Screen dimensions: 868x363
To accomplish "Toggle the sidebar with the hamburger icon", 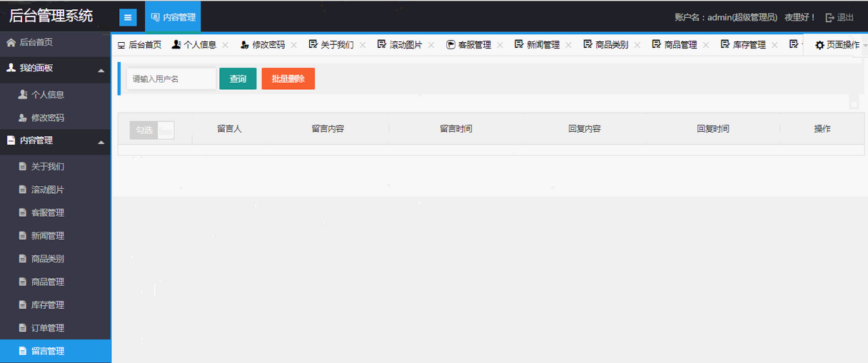I will pos(128,17).
